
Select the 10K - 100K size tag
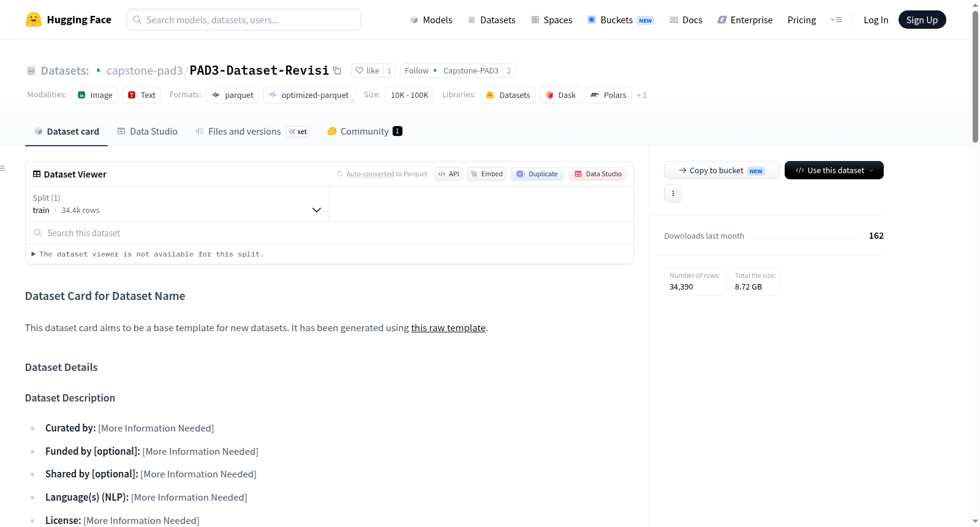tap(410, 95)
